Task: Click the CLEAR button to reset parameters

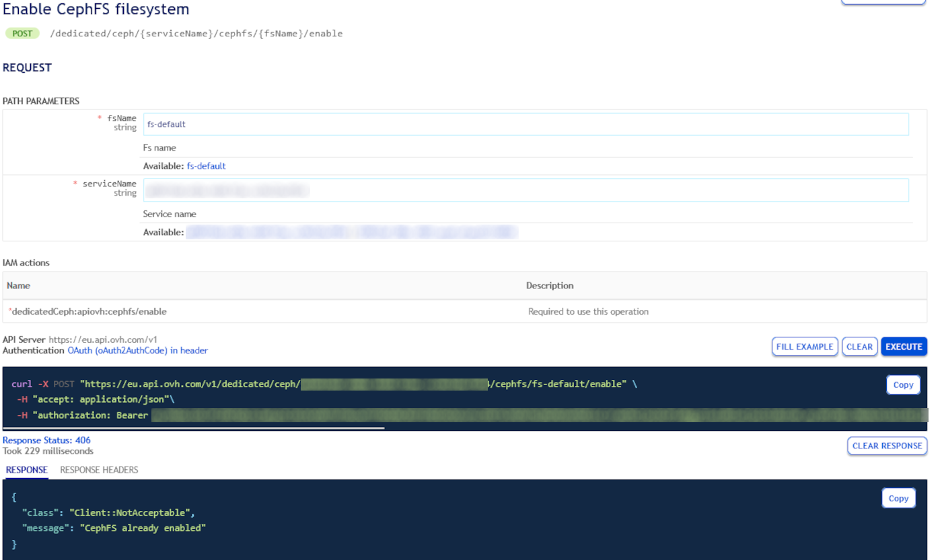Action: click(859, 346)
